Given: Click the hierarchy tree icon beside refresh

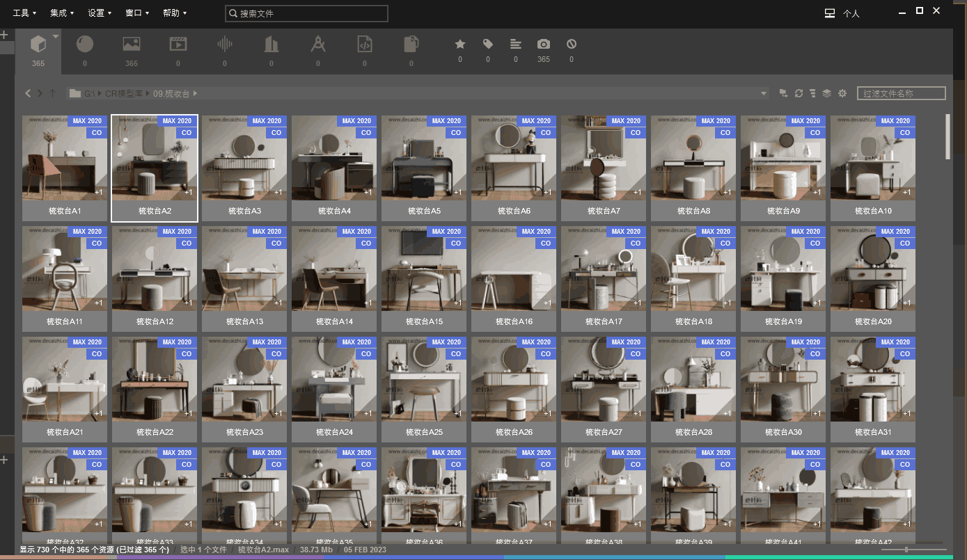Looking at the screenshot, I should tap(812, 93).
